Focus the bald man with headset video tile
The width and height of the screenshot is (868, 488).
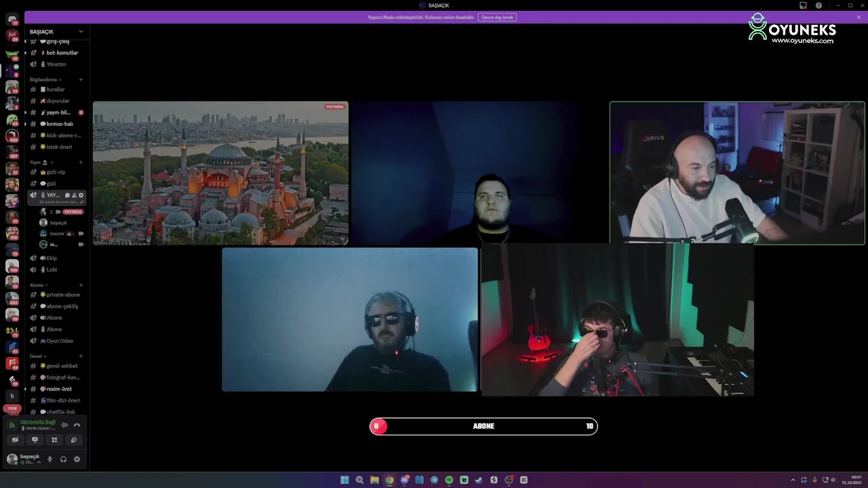coord(737,173)
